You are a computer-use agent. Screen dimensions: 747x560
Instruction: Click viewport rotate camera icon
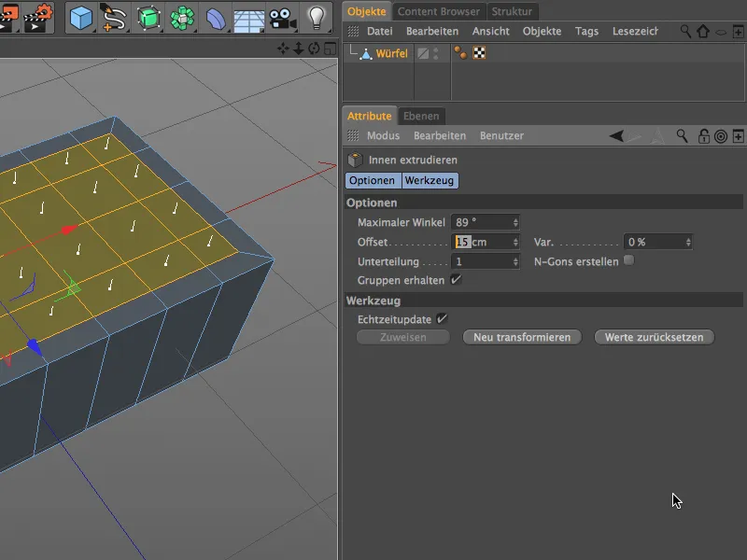[x=314, y=49]
